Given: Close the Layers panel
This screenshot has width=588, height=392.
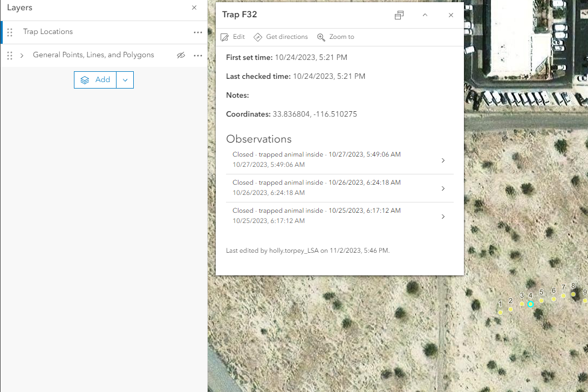Looking at the screenshot, I should pyautogui.click(x=194, y=8).
